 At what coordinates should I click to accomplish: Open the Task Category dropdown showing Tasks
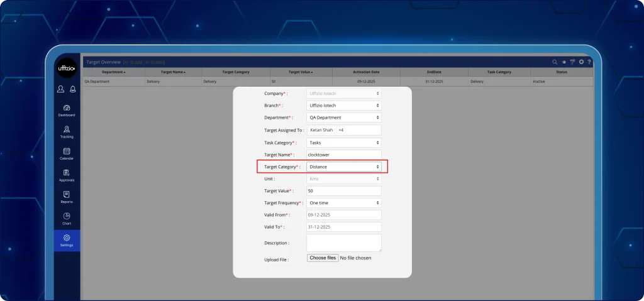pyautogui.click(x=344, y=143)
